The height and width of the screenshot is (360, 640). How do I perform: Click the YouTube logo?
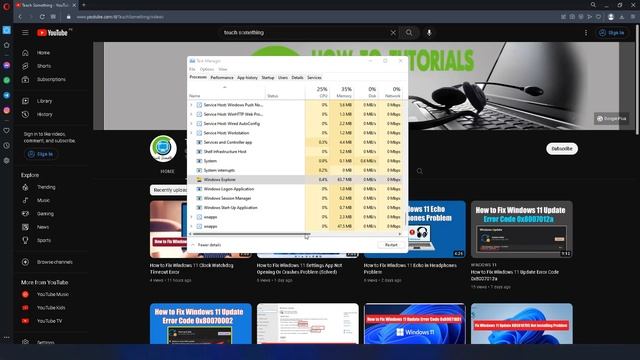click(x=52, y=33)
